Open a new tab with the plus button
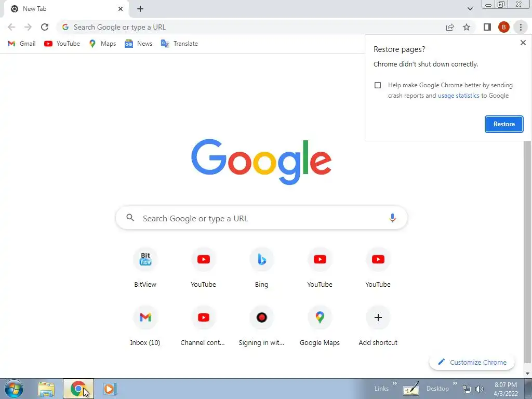532x399 pixels. click(x=140, y=9)
